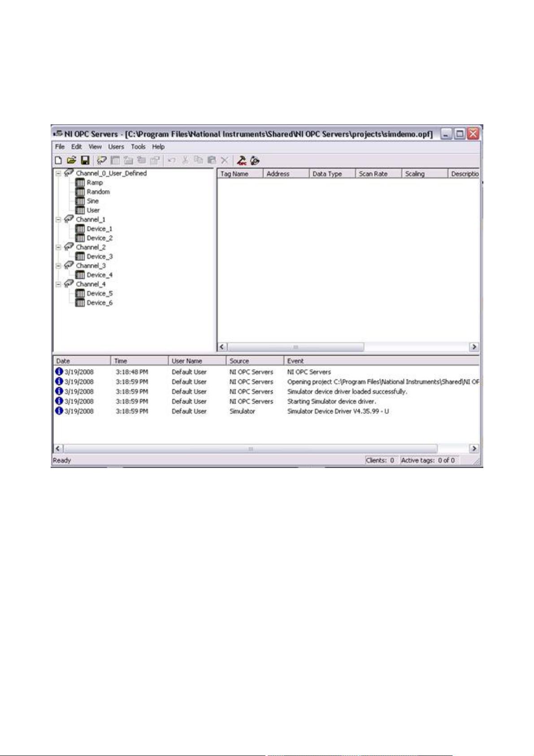Click the Channel_4 channel icon
This screenshot has width=534, height=756.
tap(69, 284)
